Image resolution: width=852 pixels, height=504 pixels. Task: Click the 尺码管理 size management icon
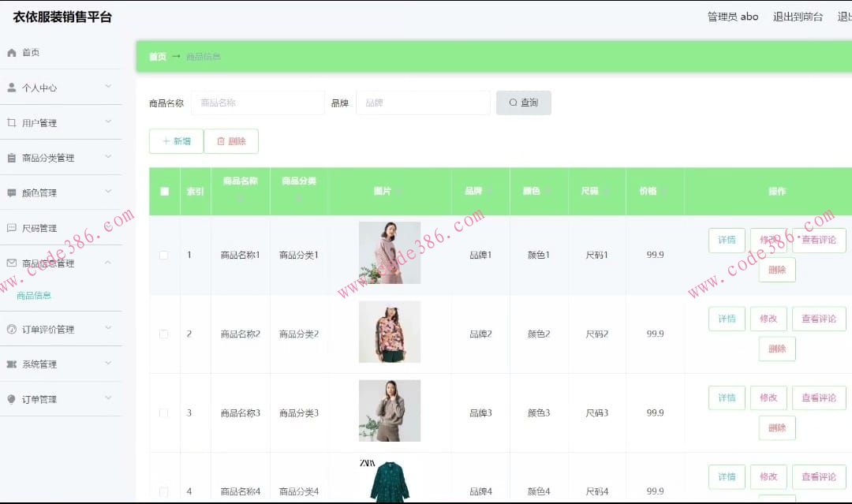(x=11, y=227)
